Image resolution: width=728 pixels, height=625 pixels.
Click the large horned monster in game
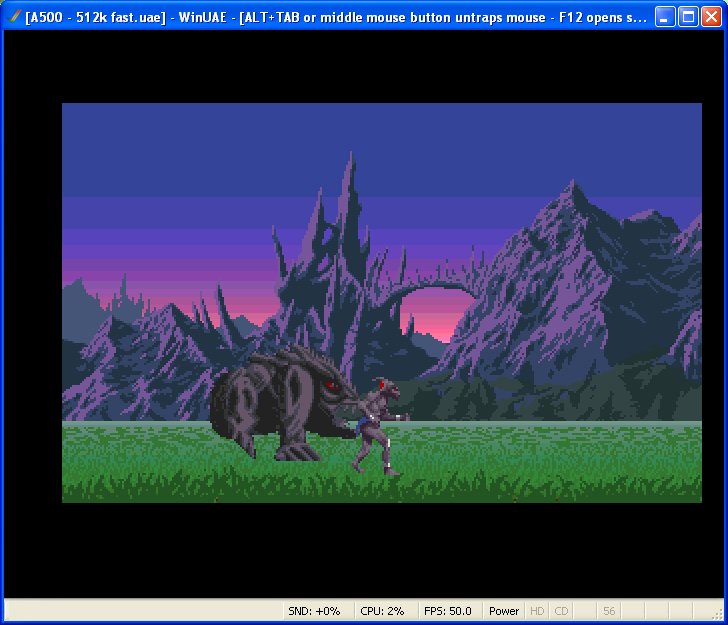tap(283, 402)
